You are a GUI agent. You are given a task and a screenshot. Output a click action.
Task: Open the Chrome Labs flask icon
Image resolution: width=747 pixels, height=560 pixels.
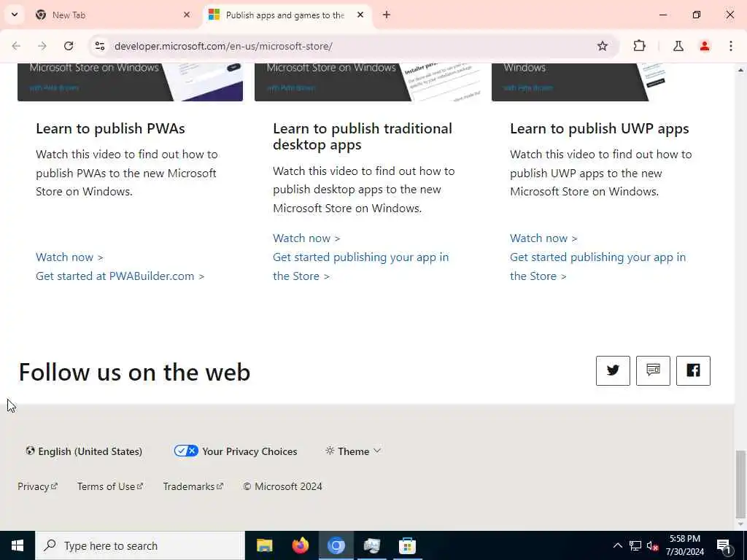pyautogui.click(x=678, y=46)
